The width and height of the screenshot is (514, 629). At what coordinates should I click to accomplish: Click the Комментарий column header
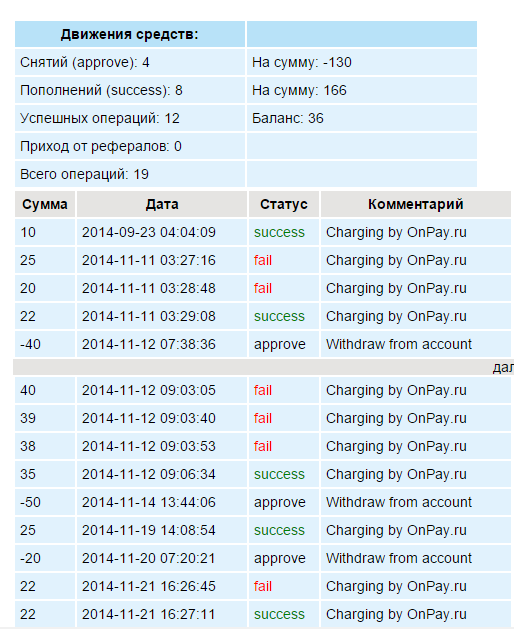[x=416, y=204]
